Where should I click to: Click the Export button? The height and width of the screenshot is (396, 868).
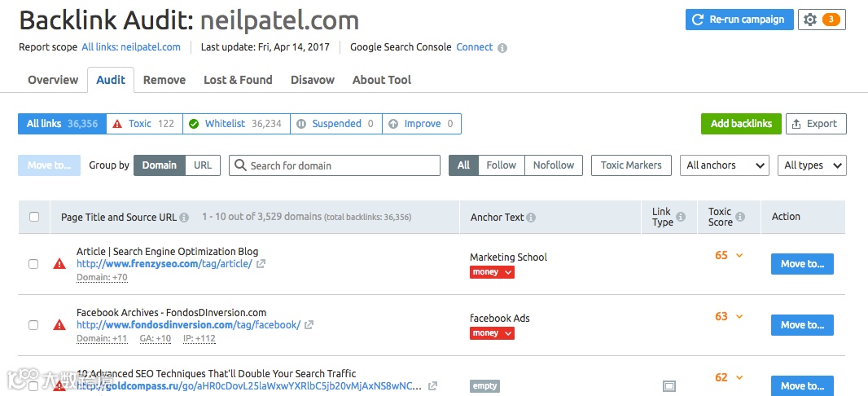click(816, 124)
